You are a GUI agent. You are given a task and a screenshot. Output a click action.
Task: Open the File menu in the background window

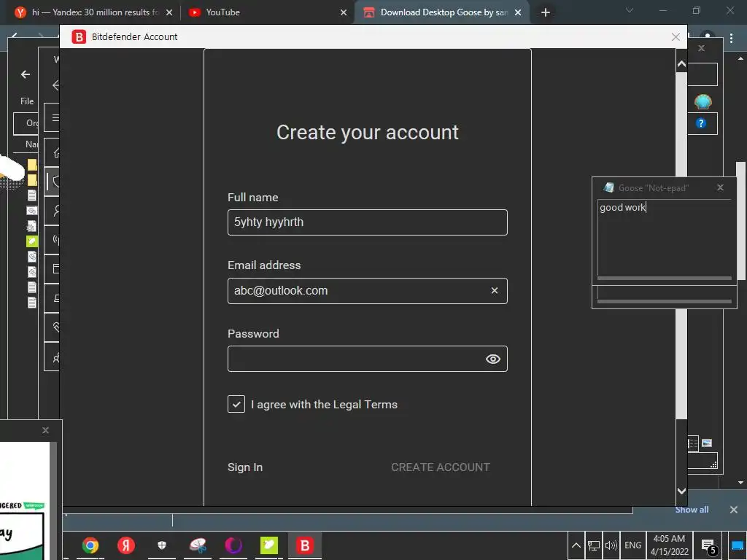click(x=27, y=101)
